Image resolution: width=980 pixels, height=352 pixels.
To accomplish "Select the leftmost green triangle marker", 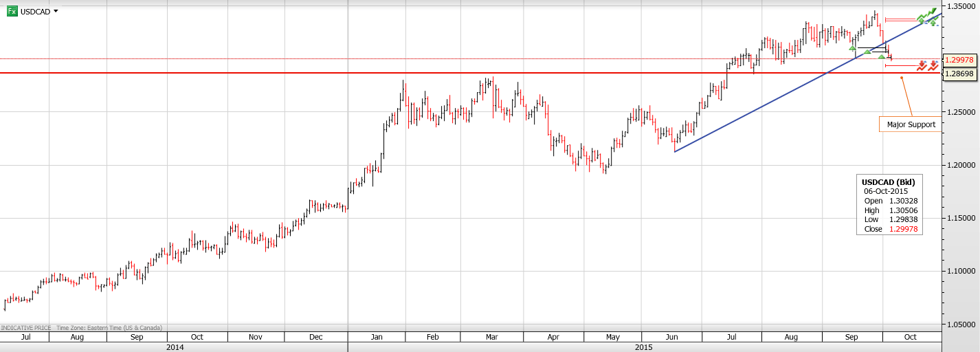I will pos(852,48).
